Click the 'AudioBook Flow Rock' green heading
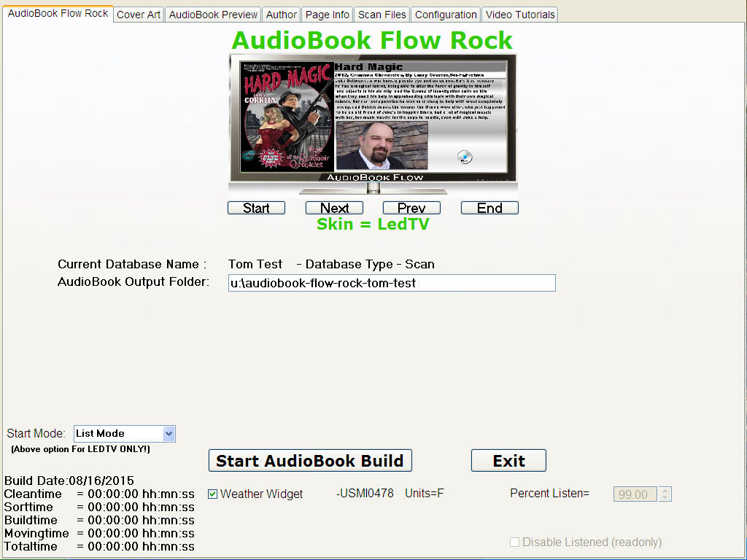The width and height of the screenshot is (747, 560). 372,41
